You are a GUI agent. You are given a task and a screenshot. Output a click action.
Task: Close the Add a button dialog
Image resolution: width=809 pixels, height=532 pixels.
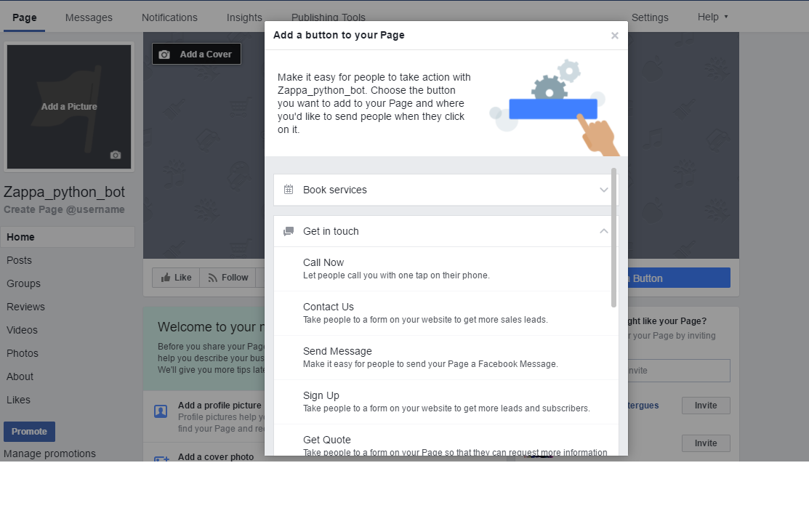pos(614,36)
